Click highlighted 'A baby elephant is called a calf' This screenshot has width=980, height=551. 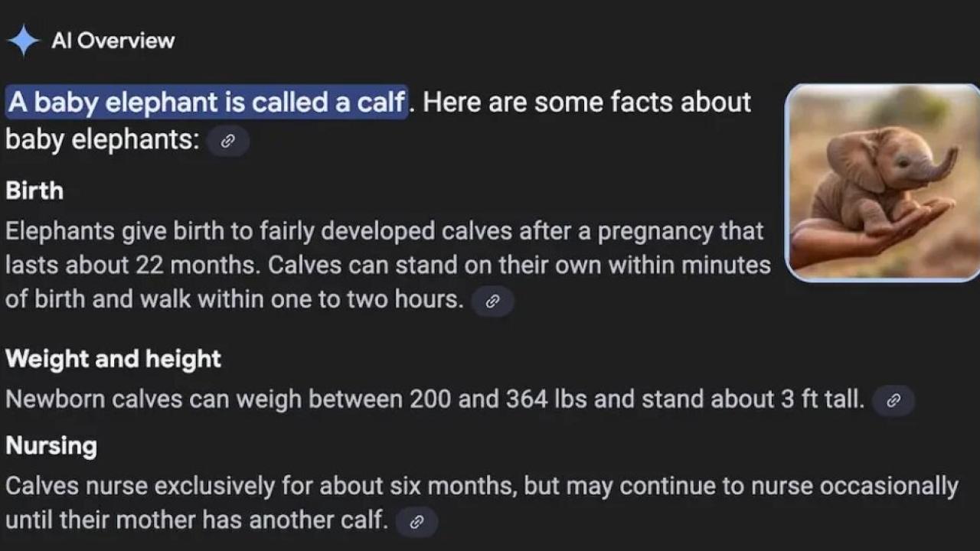click(207, 102)
